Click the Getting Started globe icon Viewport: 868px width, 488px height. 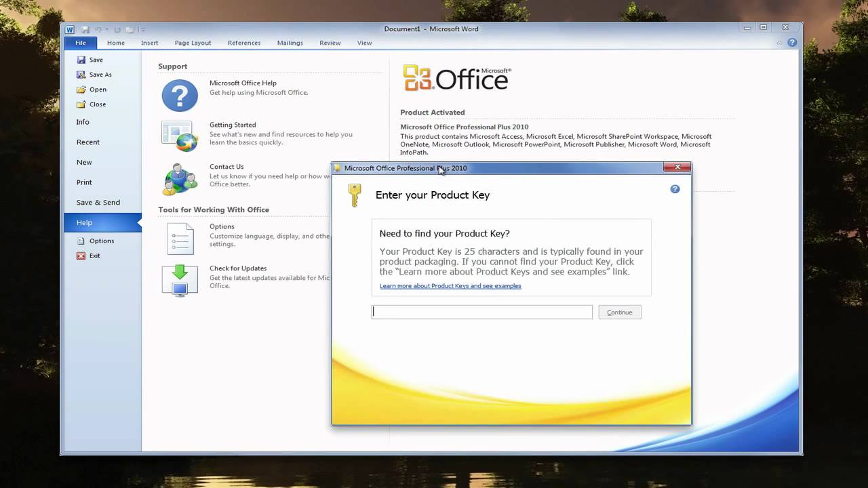[180, 136]
